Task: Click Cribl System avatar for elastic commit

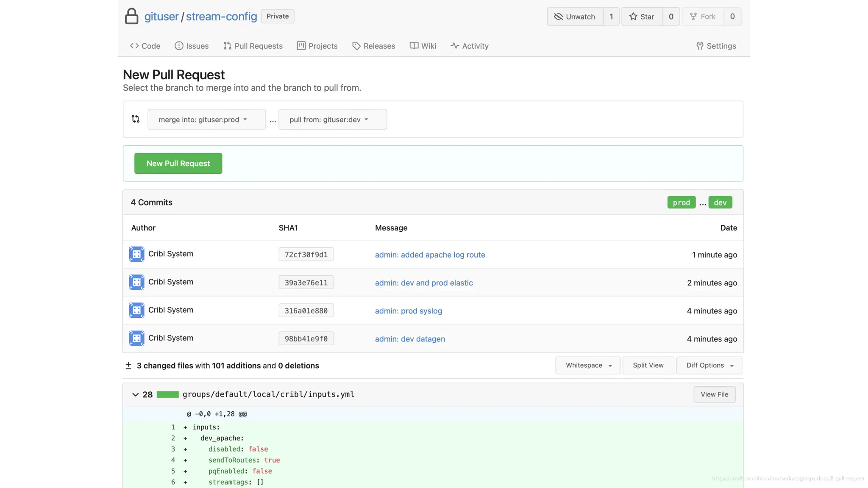Action: (x=136, y=282)
